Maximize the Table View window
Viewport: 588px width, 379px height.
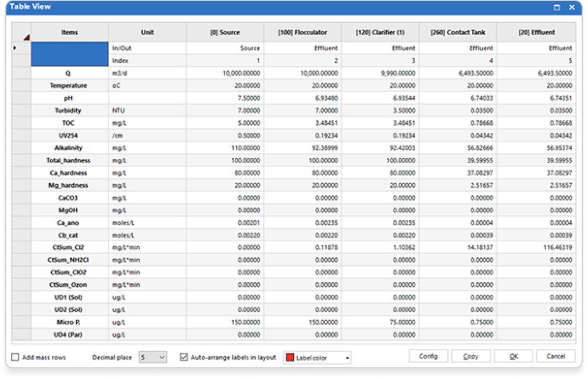[557, 7]
